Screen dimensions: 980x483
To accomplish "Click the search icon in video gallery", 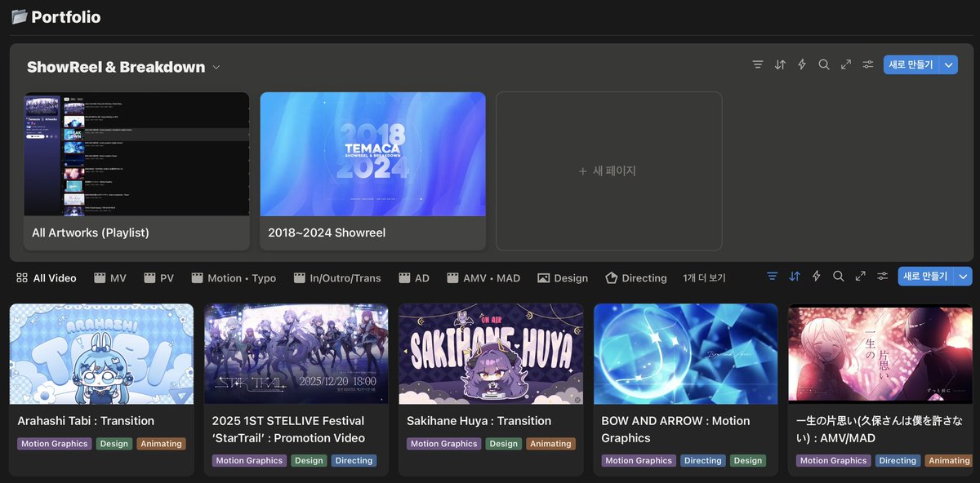I will click(839, 277).
